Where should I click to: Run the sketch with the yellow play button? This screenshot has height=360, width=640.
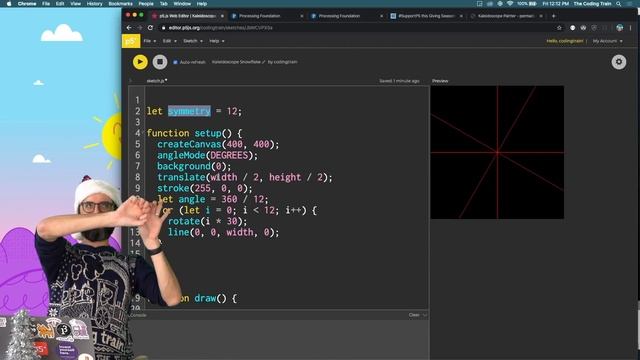(140, 62)
